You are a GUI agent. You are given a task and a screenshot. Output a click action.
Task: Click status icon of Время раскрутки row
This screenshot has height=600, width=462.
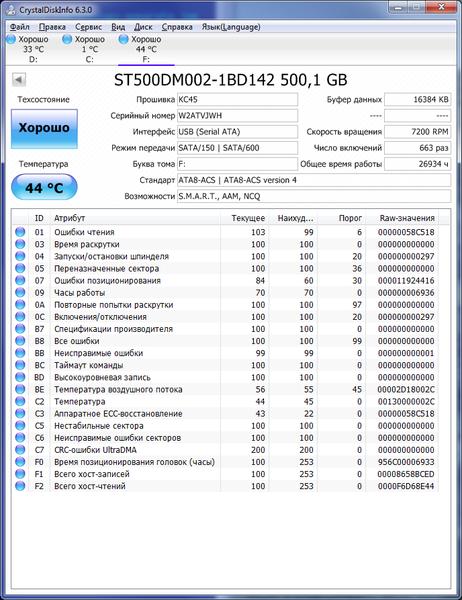[20, 244]
